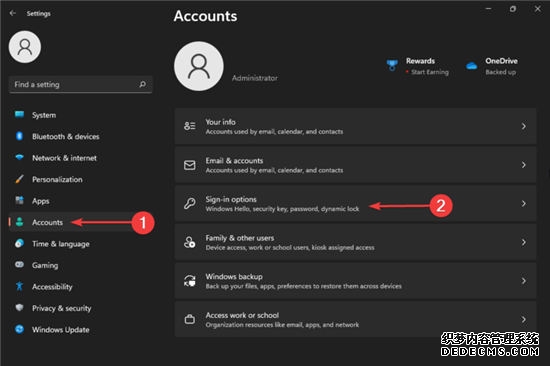
Task: Click the Privacy shield icon
Action: pyautogui.click(x=19, y=308)
